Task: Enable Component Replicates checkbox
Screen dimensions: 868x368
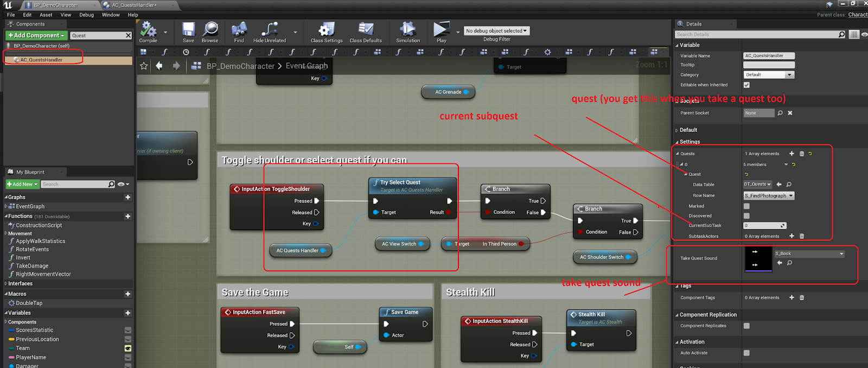Action: pos(746,326)
